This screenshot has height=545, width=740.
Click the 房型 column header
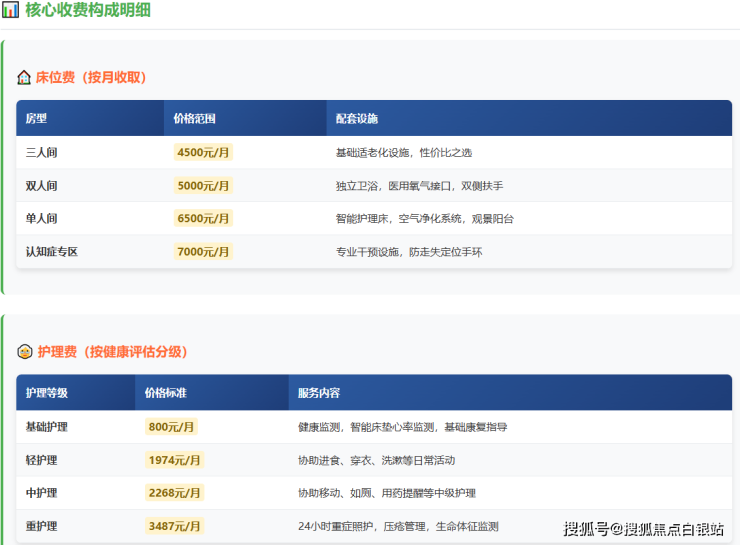coord(37,119)
